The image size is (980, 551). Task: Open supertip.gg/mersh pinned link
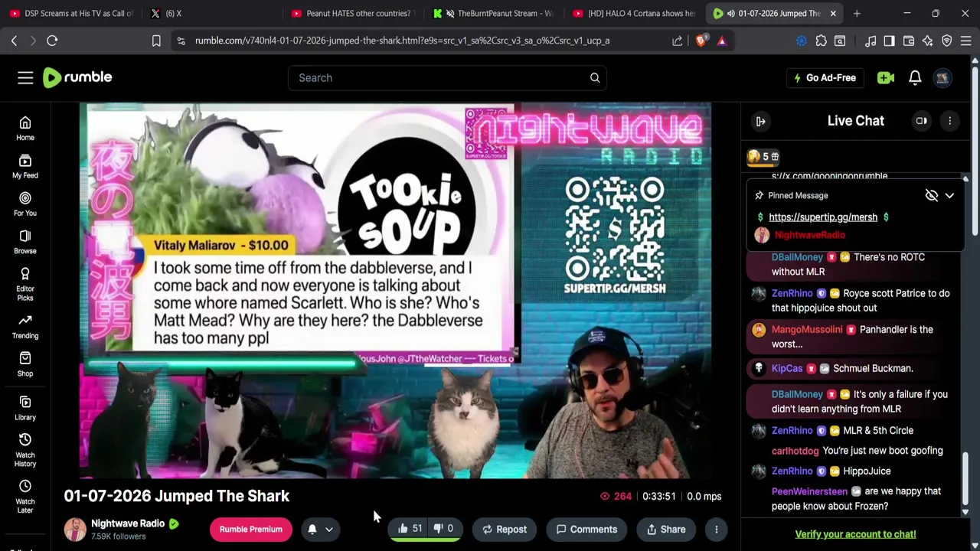coord(823,217)
